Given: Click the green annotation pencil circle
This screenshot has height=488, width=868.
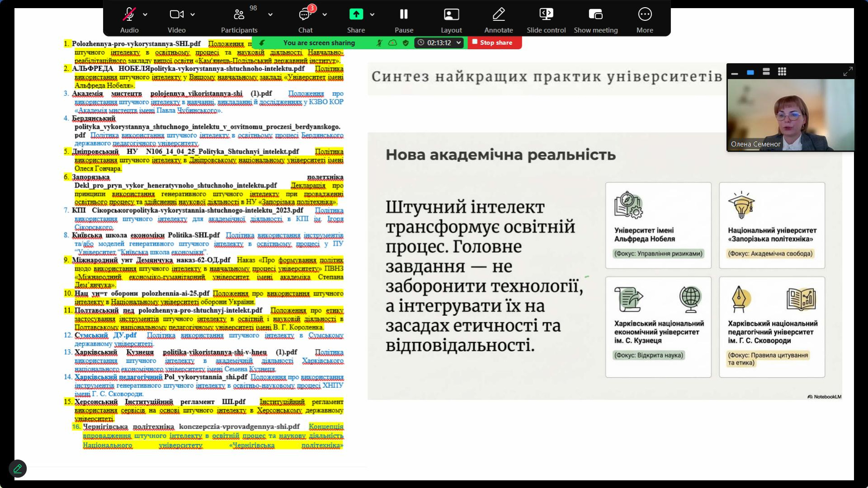Looking at the screenshot, I should pos(18,469).
